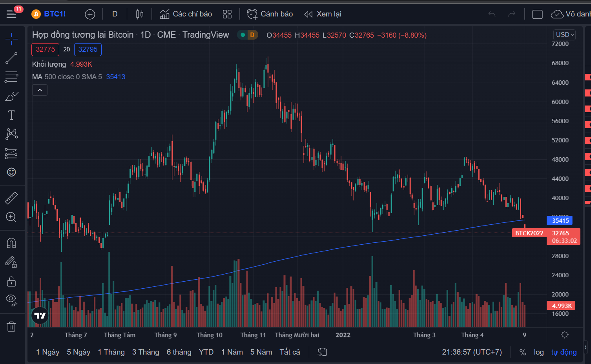Set range to YTD
Viewport: 591px width, 364px height.
(206, 352)
